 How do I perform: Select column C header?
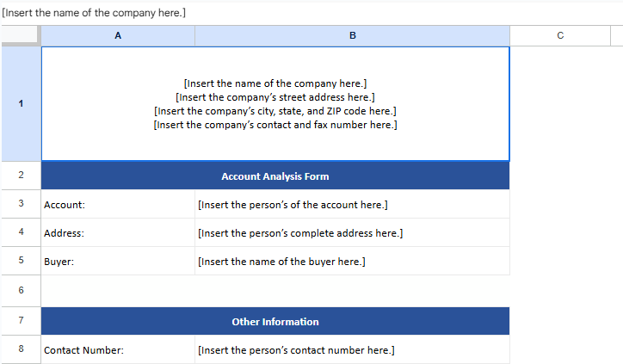pos(560,35)
